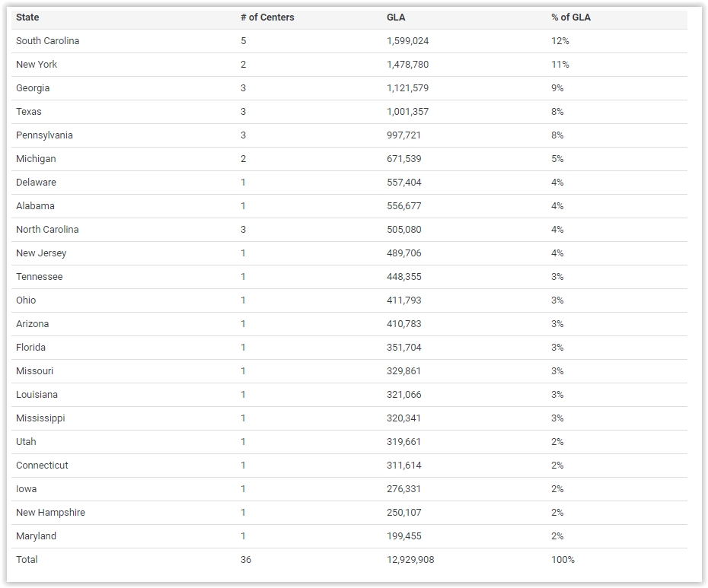Click the # of Centers column header
Viewport: 708px width, 588px height.
coord(267,17)
